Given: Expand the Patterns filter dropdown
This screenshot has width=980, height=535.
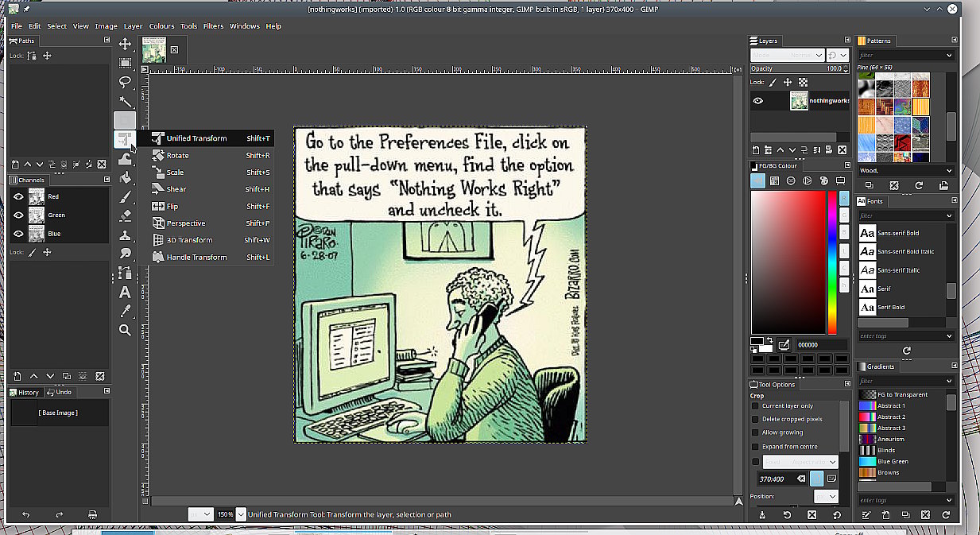Looking at the screenshot, I should click(949, 56).
